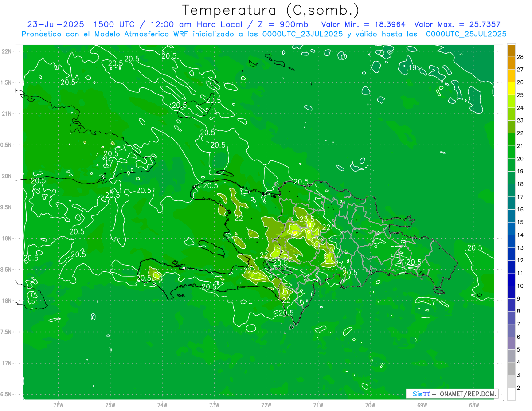Click the 10 value on the color scale

click(520, 286)
